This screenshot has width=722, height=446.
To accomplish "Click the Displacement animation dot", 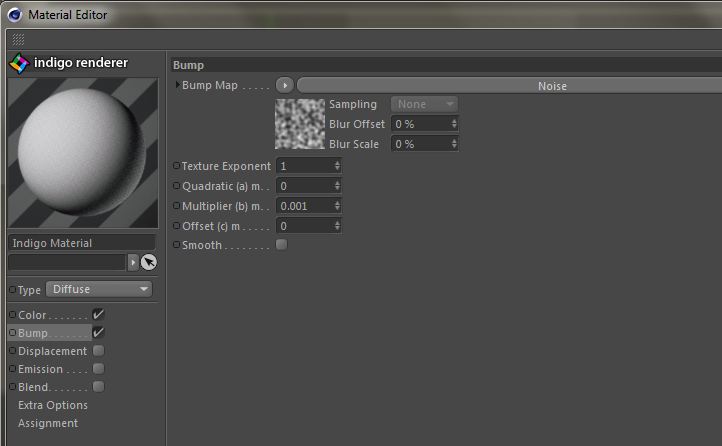I will (12, 351).
